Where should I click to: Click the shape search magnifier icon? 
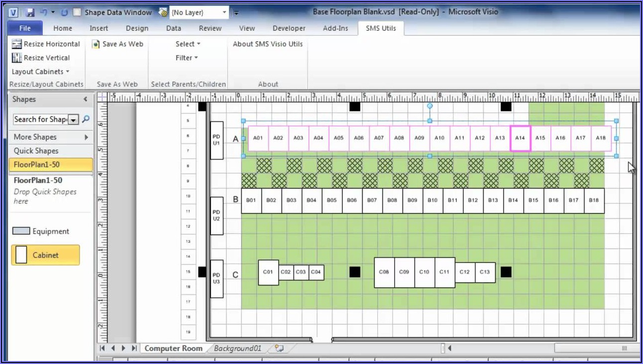click(86, 119)
